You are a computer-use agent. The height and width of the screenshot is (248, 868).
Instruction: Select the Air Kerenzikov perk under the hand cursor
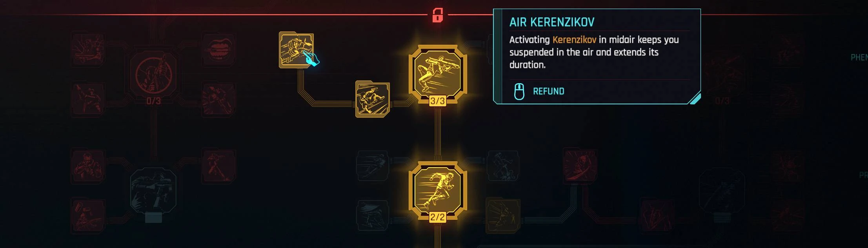296,50
